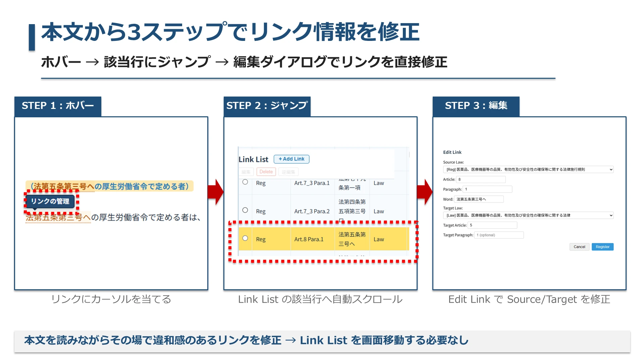Select radio for highlighted Art.8 Para.1 row
The image size is (644, 362).
pos(245,238)
